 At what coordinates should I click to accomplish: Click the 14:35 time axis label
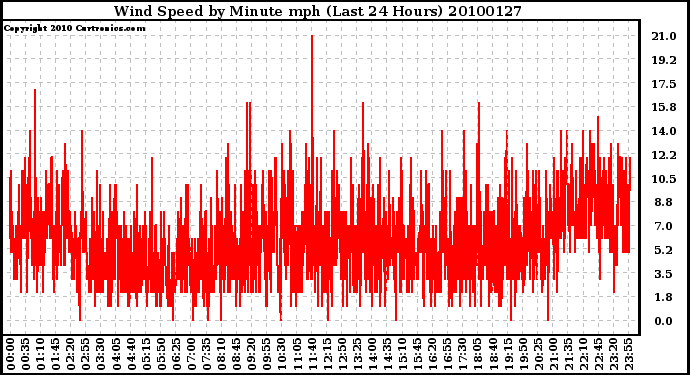coord(387,355)
